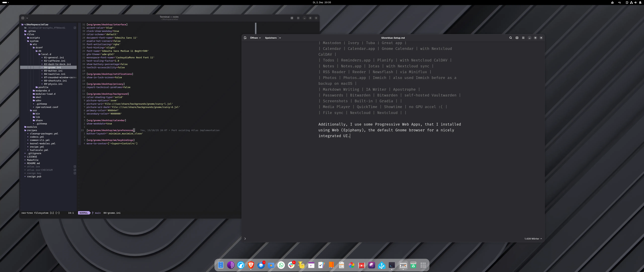Launch Brave browser from the dock
The width and height of the screenshot is (644, 272).
click(x=251, y=265)
